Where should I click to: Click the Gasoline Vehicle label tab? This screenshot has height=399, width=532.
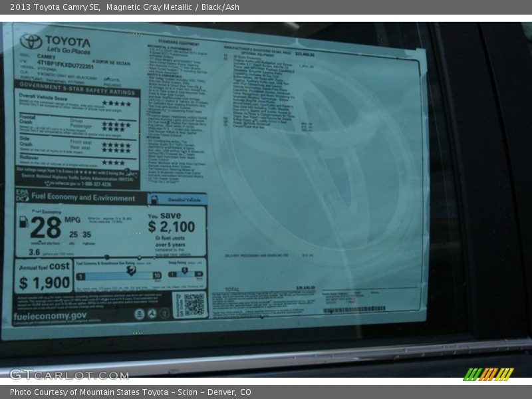(x=177, y=199)
